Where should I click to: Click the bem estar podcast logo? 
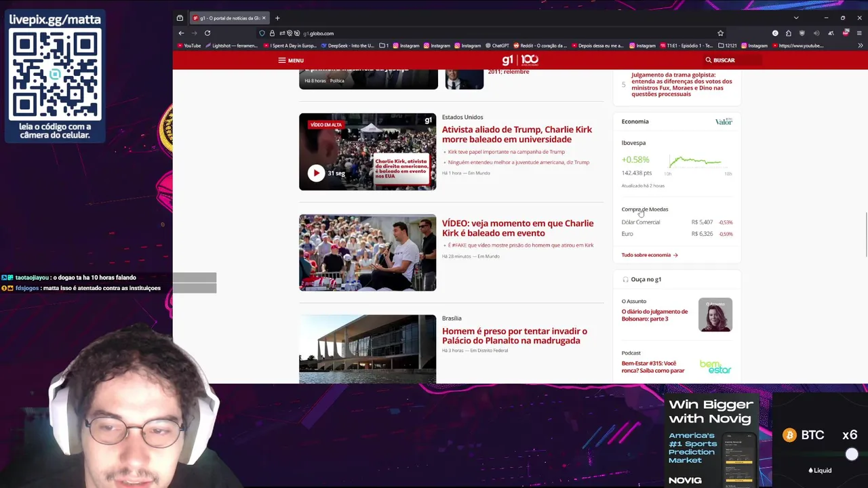(715, 367)
